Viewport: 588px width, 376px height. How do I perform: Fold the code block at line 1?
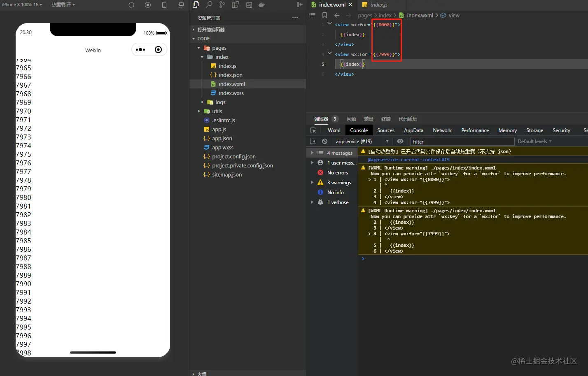point(329,24)
